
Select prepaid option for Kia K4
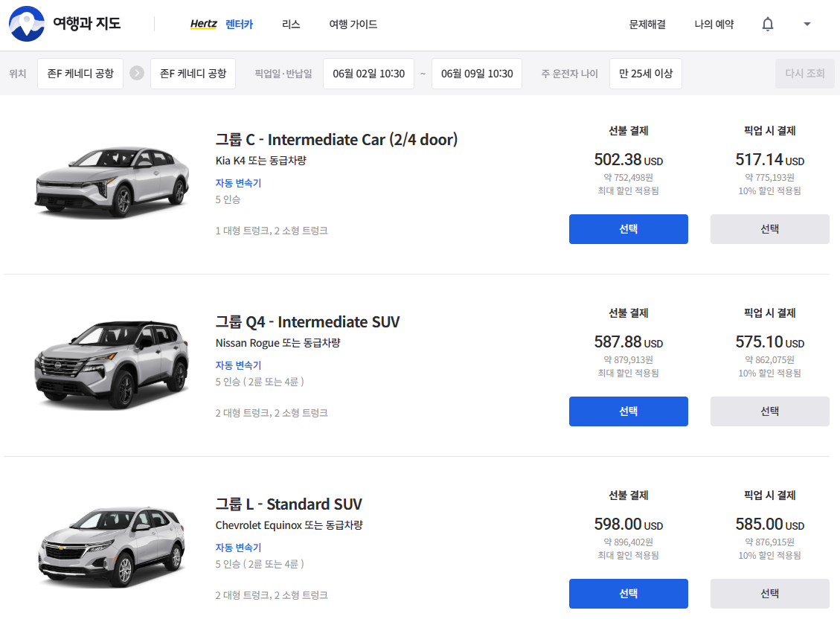click(x=628, y=229)
